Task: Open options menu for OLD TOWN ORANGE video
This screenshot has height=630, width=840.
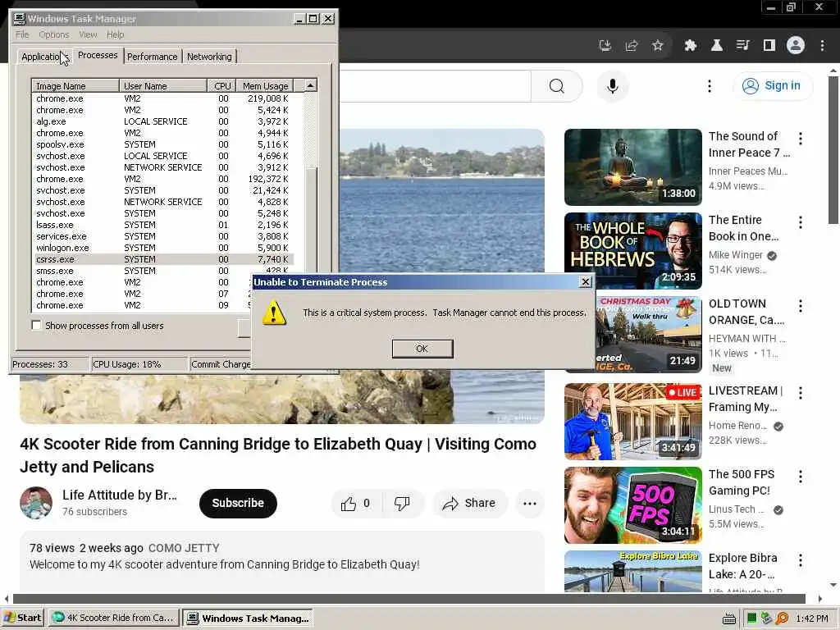Action: pos(801,306)
